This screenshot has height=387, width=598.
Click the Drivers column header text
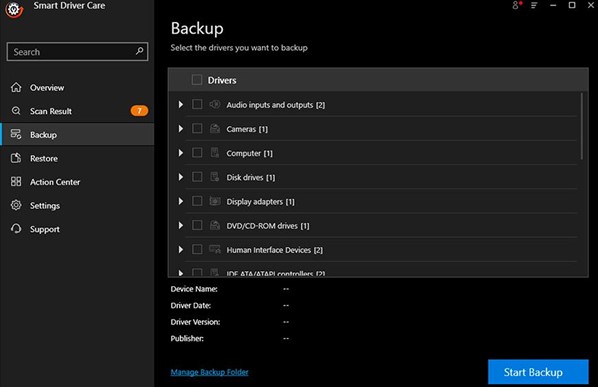pos(222,80)
